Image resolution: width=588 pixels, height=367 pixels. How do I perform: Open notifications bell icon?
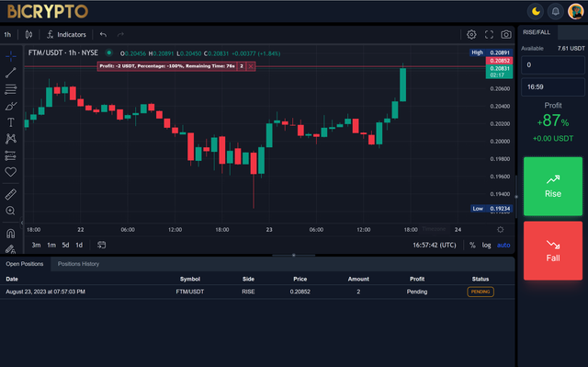555,12
